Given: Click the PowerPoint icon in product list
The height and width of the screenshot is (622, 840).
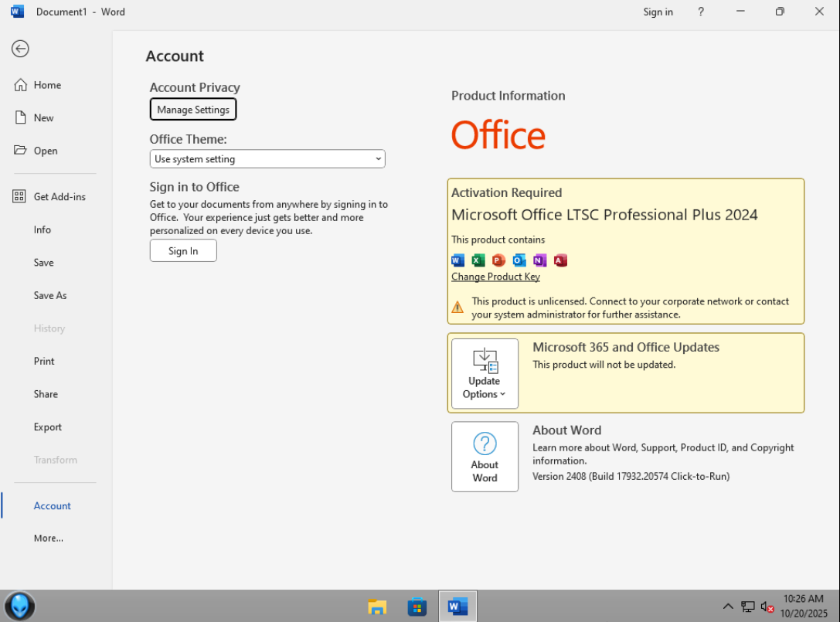Looking at the screenshot, I should (x=498, y=260).
